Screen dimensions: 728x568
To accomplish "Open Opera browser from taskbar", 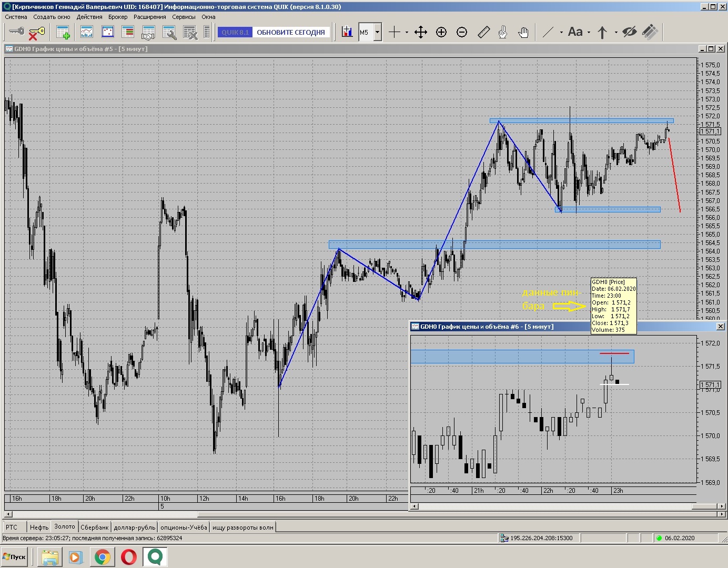I will [x=129, y=557].
